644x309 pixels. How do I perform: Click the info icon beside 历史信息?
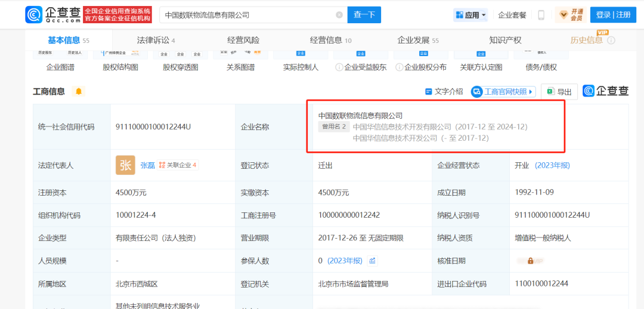(x=611, y=41)
